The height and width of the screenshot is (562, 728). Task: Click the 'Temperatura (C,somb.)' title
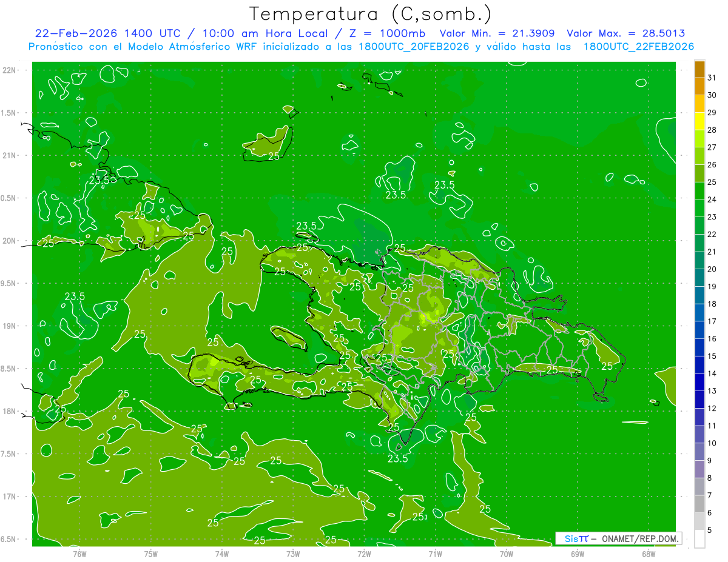coord(371,13)
